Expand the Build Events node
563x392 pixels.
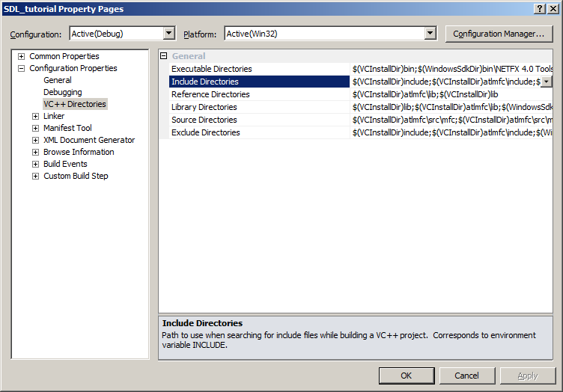coord(35,164)
